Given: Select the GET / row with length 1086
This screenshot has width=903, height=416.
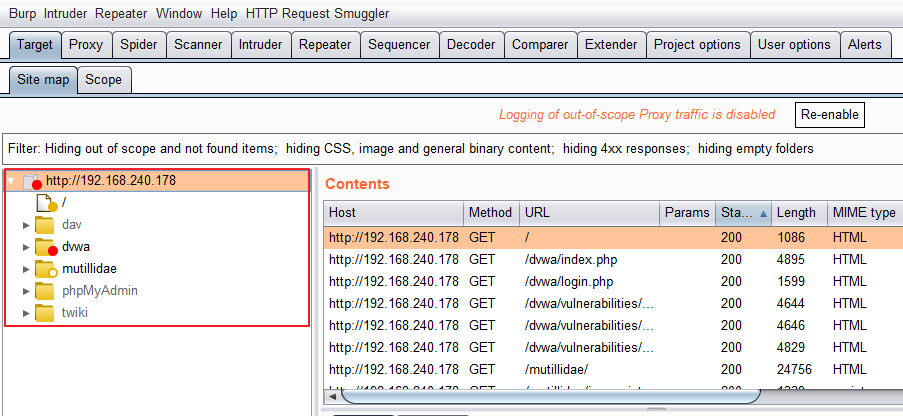Looking at the screenshot, I should [x=613, y=237].
